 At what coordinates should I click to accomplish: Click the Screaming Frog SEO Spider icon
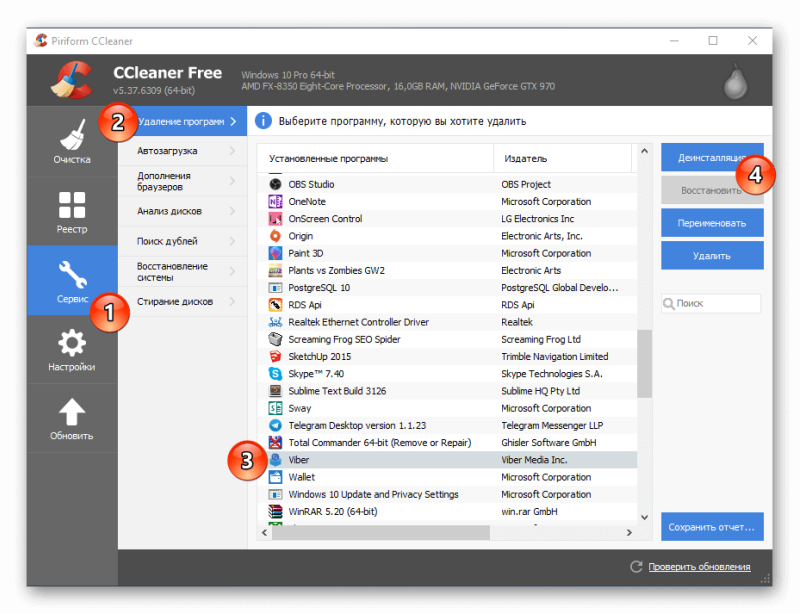275,339
